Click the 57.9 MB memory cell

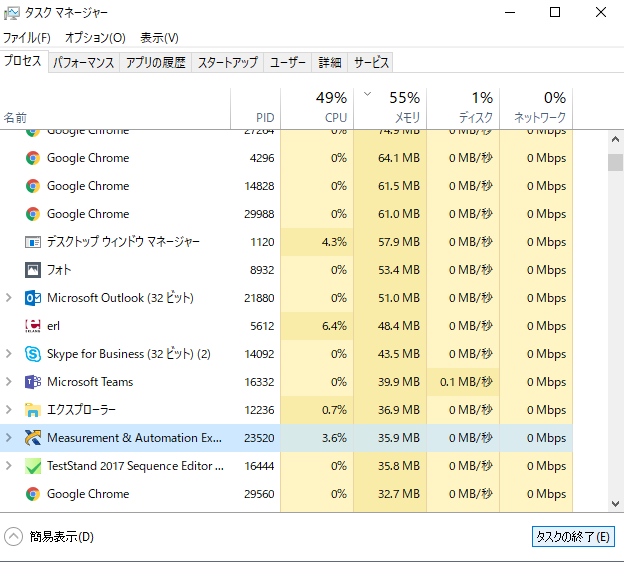390,242
